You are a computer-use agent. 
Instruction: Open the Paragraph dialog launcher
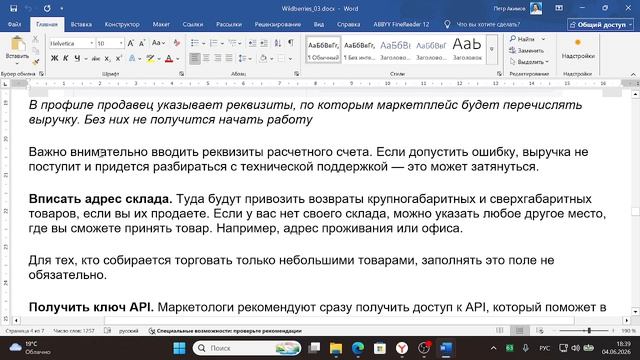pyautogui.click(x=296, y=74)
